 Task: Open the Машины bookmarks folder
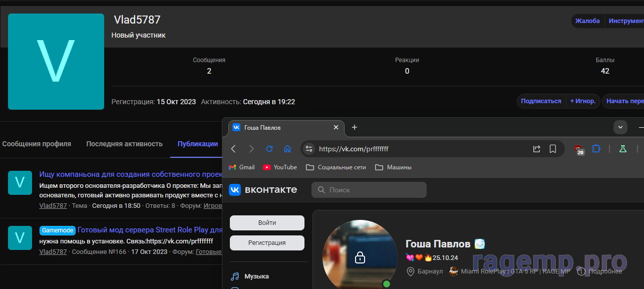(x=394, y=167)
